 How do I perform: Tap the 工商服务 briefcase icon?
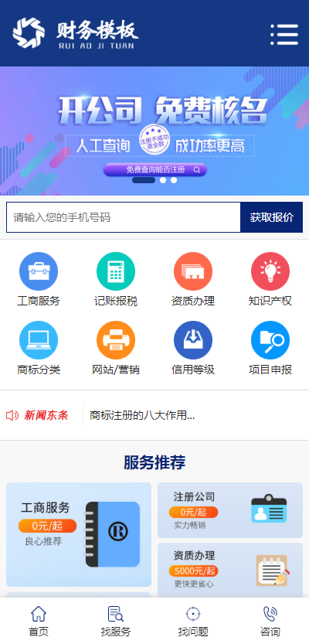pyautogui.click(x=39, y=271)
